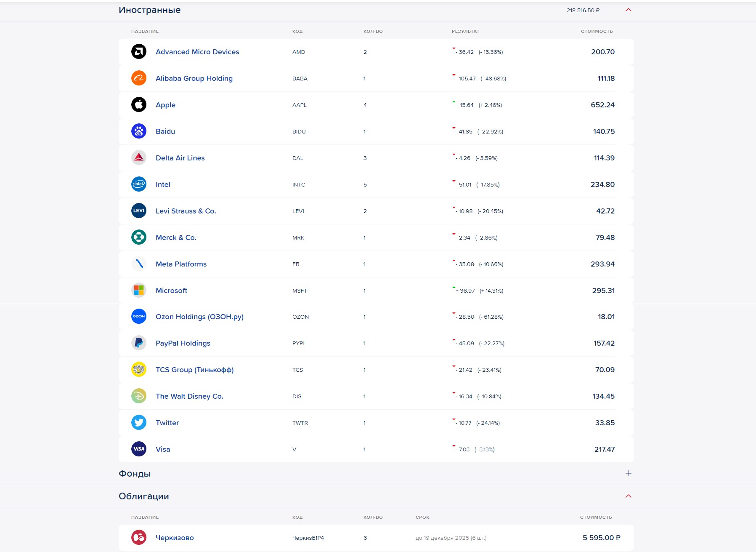Viewport: 756px width, 552px height.
Task: Open the Alibaba Group Holding link
Action: click(194, 78)
